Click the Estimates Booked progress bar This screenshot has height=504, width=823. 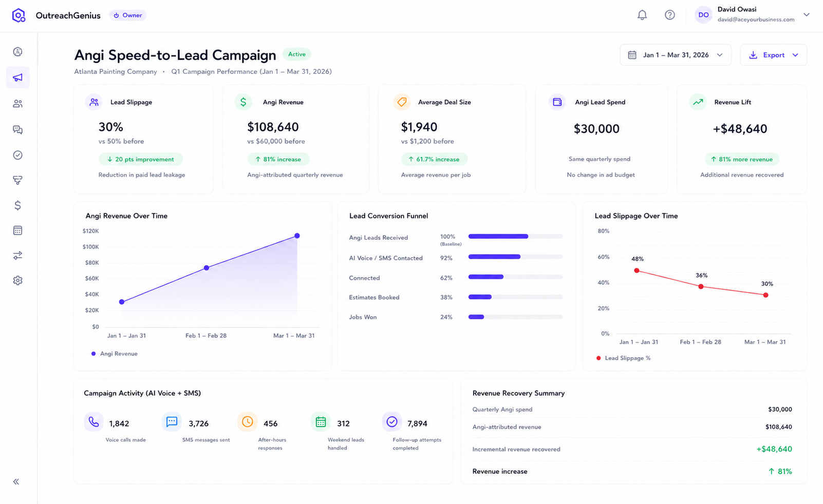point(515,297)
